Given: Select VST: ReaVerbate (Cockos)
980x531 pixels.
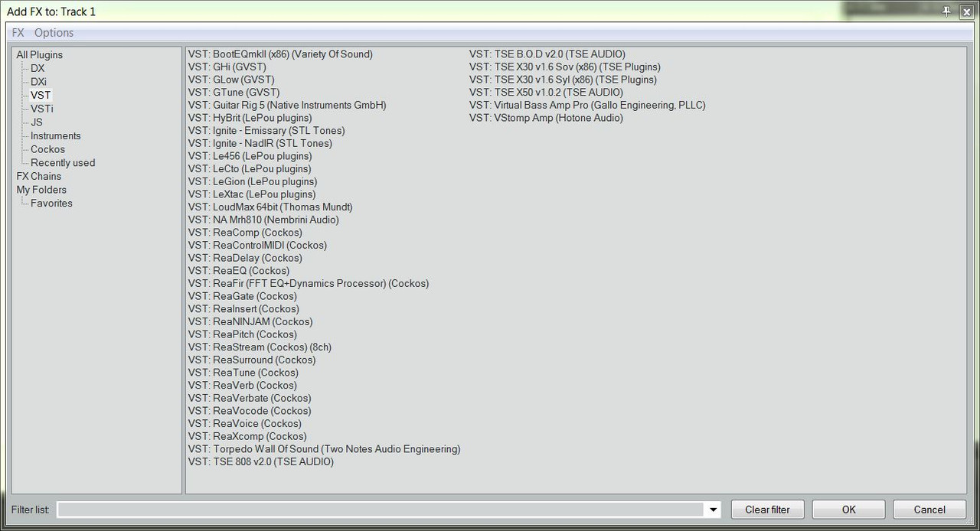Looking at the screenshot, I should pos(250,399).
